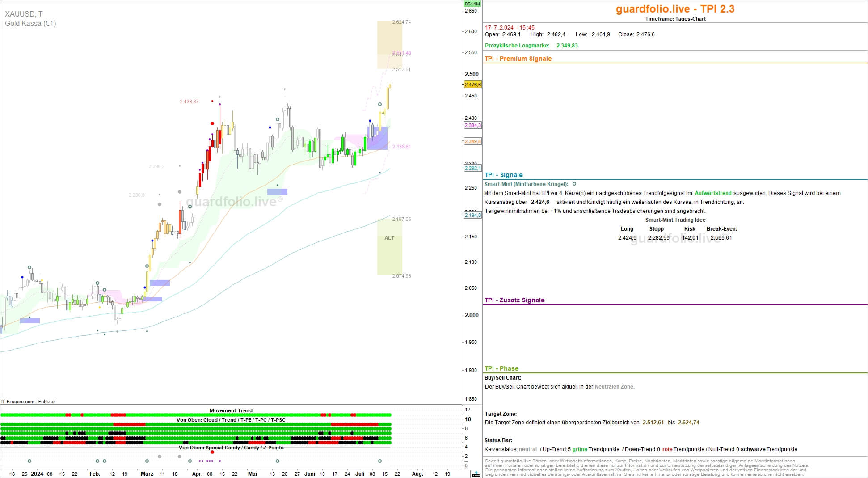Click the Special-Candy / Candy / Z-Points title
This screenshot has height=478, width=868.
[231, 448]
